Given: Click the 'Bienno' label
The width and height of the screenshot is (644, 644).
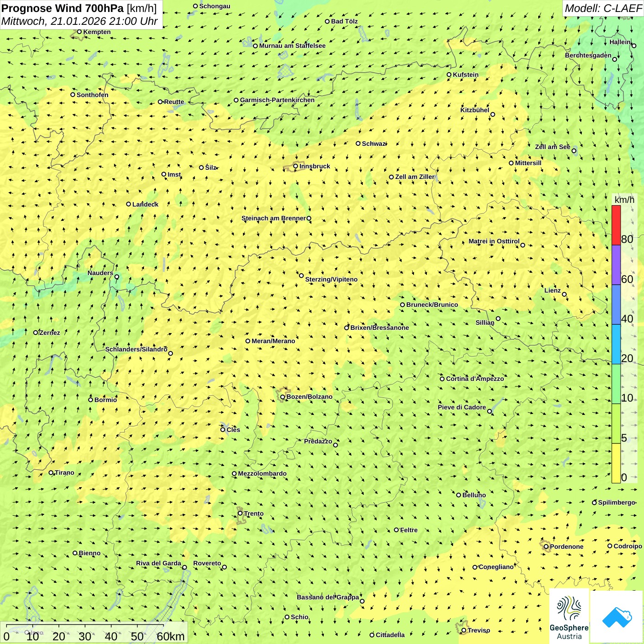Looking at the screenshot, I should tap(89, 553).
